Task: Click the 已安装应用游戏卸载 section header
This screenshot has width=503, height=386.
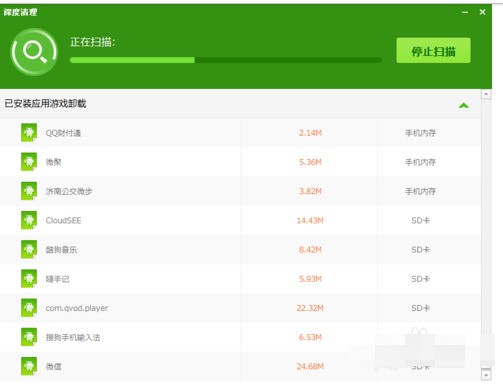Action: (x=240, y=104)
